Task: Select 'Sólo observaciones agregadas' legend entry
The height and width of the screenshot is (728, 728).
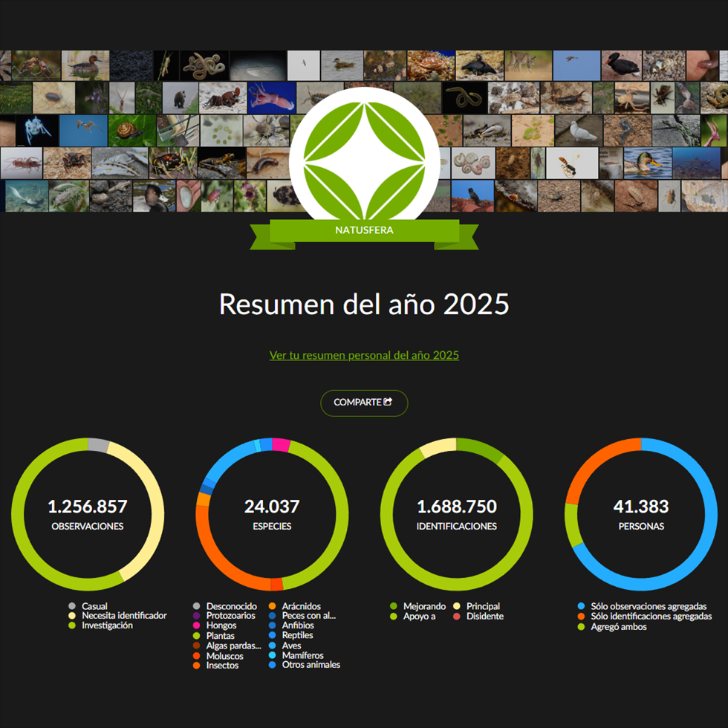Action: [648, 607]
